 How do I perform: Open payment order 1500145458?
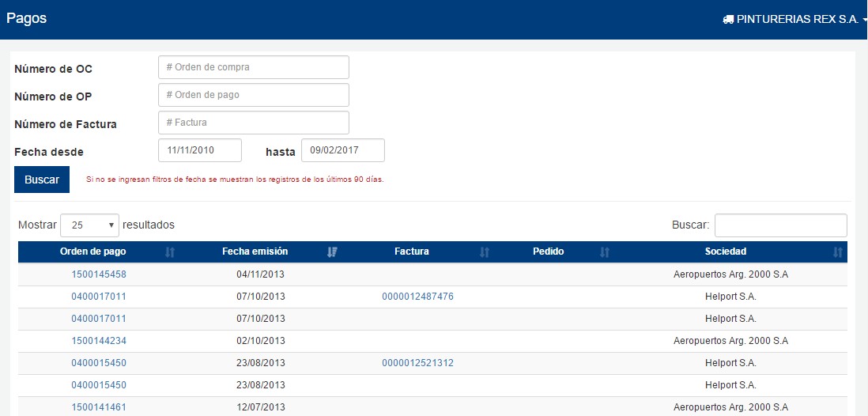click(99, 274)
